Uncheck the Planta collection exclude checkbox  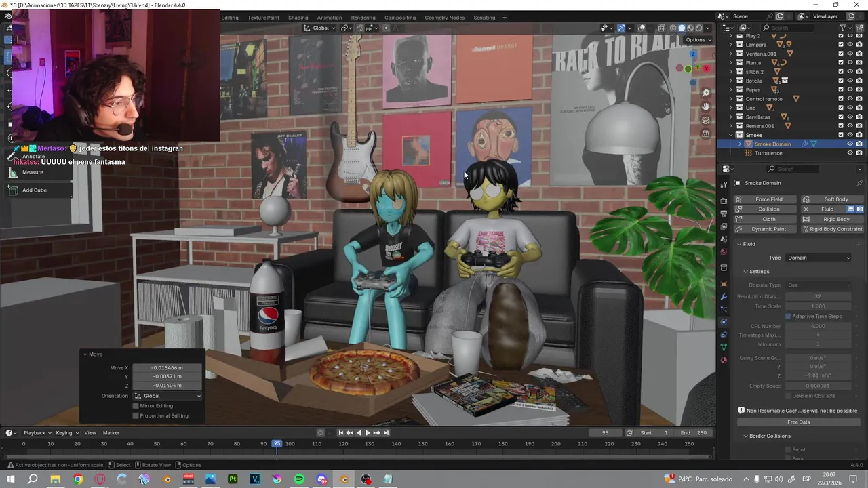(x=841, y=62)
